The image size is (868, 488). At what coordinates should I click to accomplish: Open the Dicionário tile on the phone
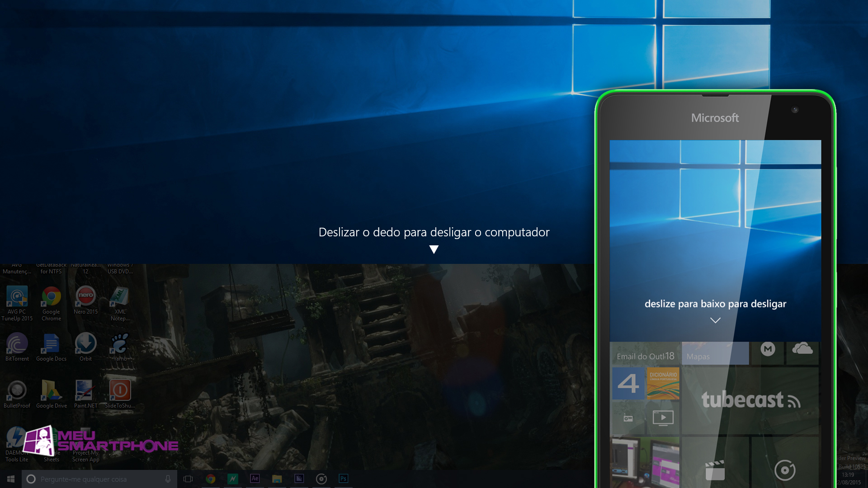[x=663, y=384]
